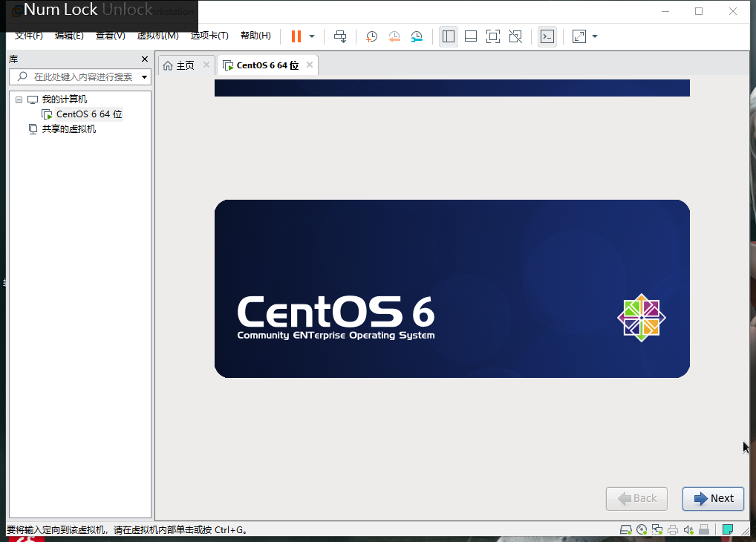The image size is (756, 542).
Task: Click the CentOS 6 splash banner
Action: (x=452, y=289)
